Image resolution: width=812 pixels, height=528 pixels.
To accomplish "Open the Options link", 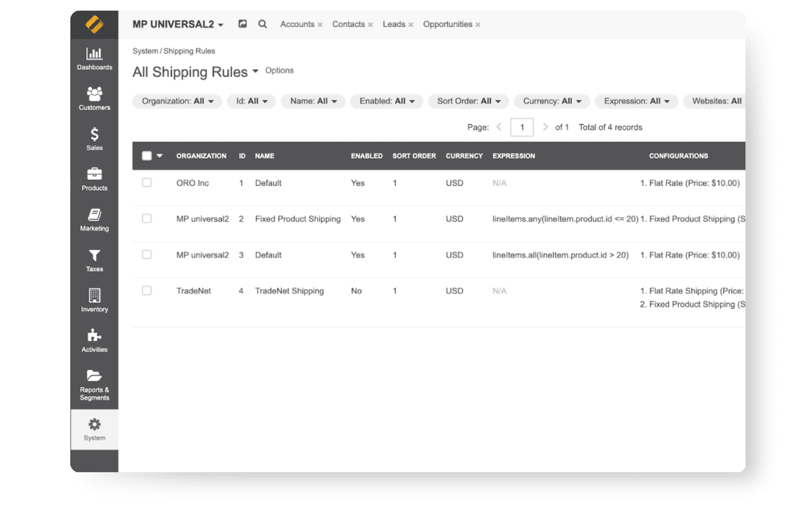I will click(279, 70).
